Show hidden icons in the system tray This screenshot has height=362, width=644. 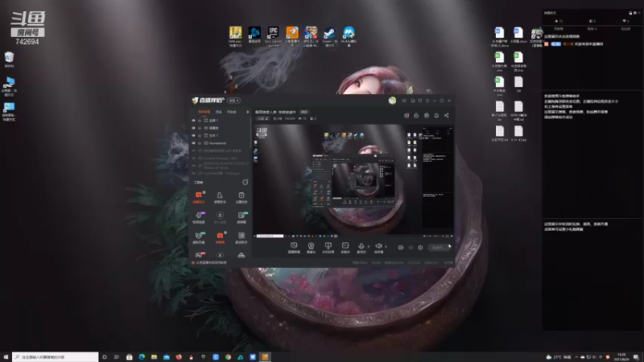coord(576,357)
